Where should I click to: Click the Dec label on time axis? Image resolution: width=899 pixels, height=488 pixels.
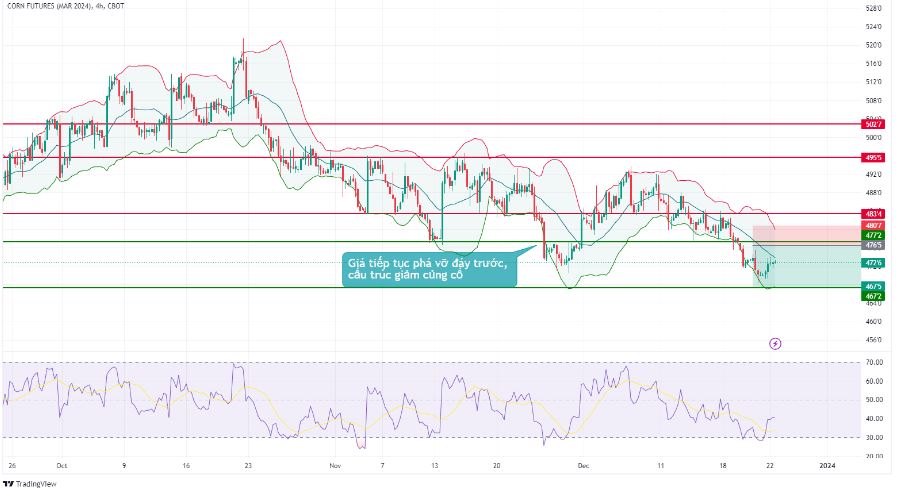584,466
